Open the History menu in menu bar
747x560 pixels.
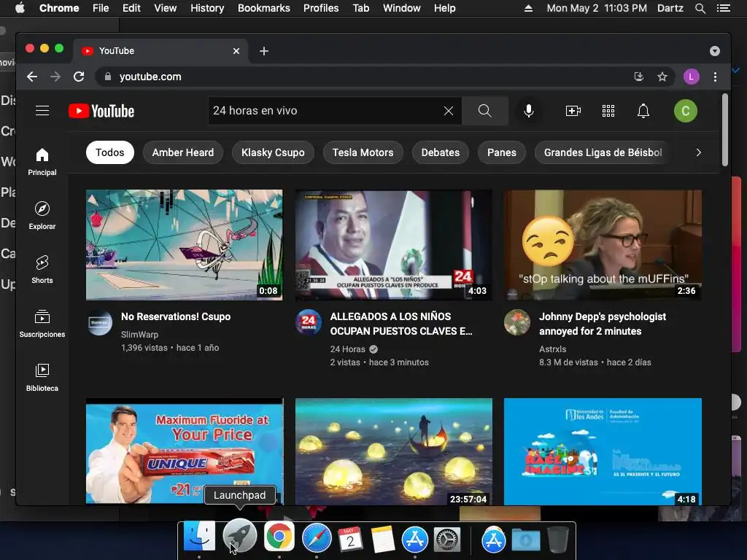point(207,8)
